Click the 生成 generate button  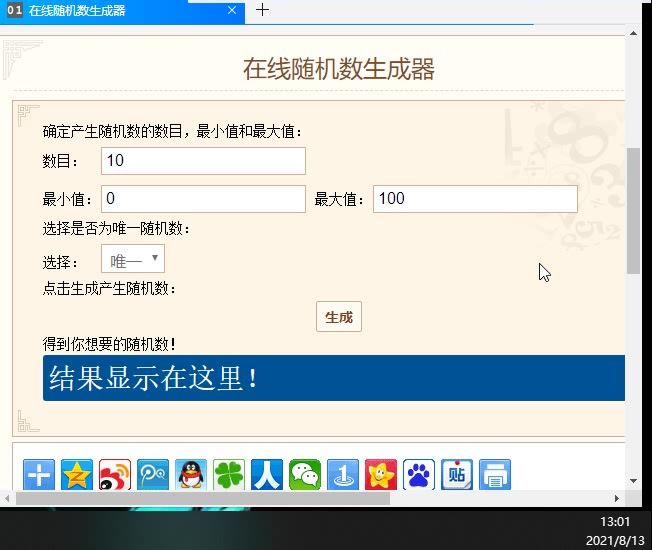click(x=339, y=317)
